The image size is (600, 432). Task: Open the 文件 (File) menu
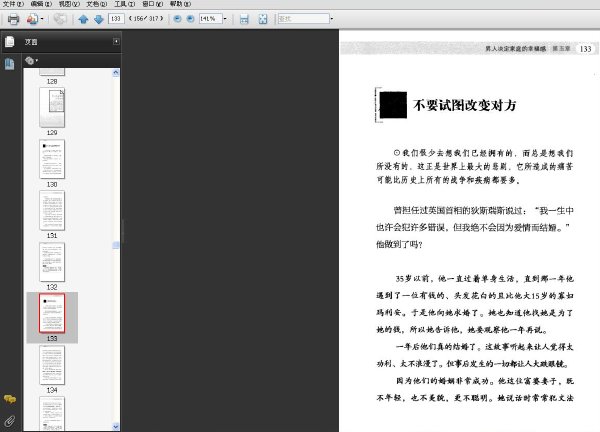point(13,4)
